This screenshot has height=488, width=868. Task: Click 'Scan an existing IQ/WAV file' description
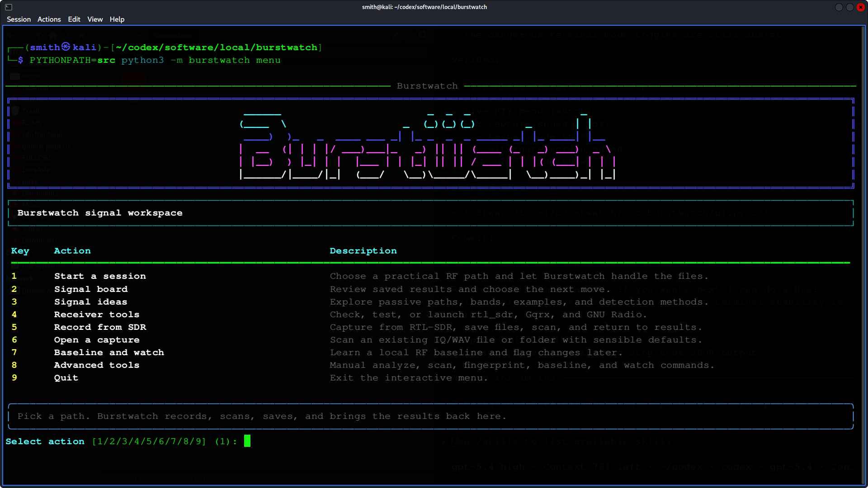coord(516,340)
